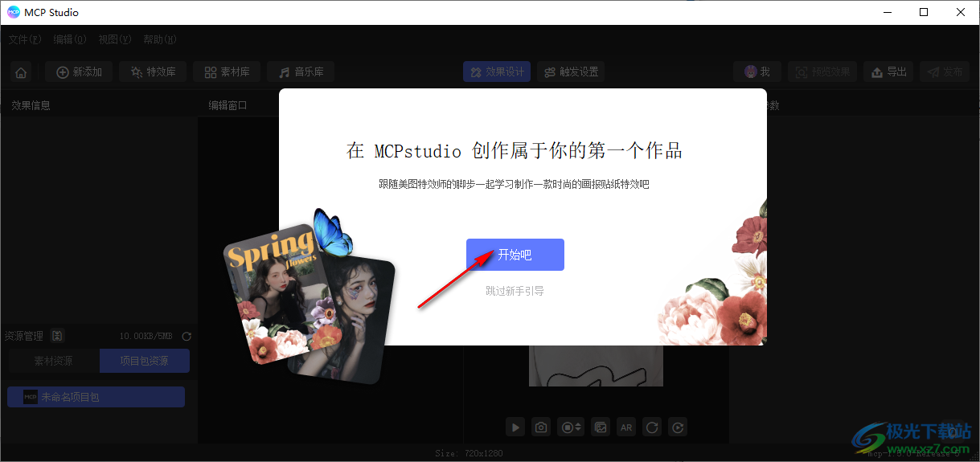The width and height of the screenshot is (980, 462).
Task: Click the 编辑窗口 panel header
Action: [x=228, y=105]
